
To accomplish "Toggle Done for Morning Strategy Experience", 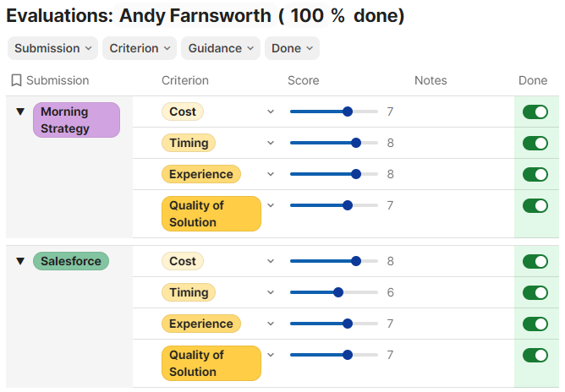I will 535,175.
